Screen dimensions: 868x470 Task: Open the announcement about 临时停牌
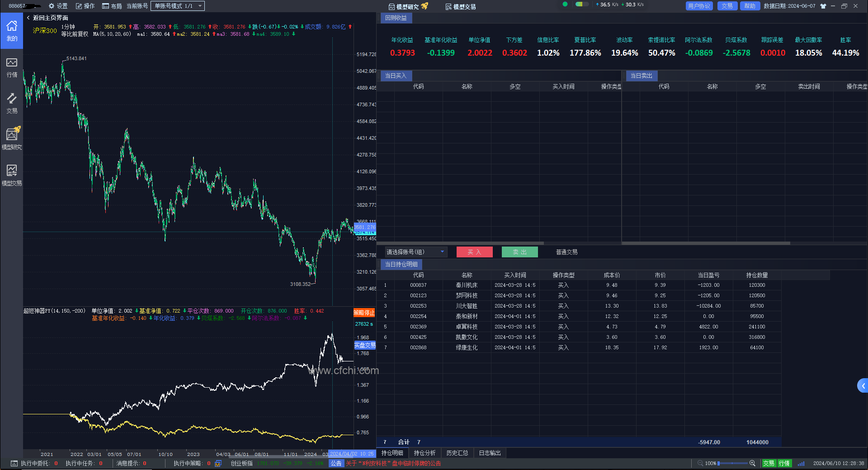click(x=393, y=463)
